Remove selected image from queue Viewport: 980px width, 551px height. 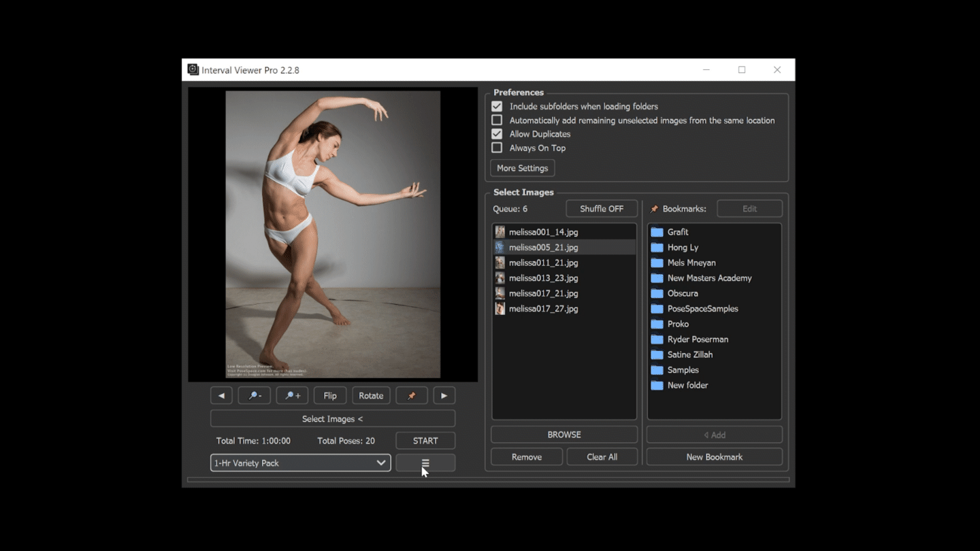pos(527,456)
